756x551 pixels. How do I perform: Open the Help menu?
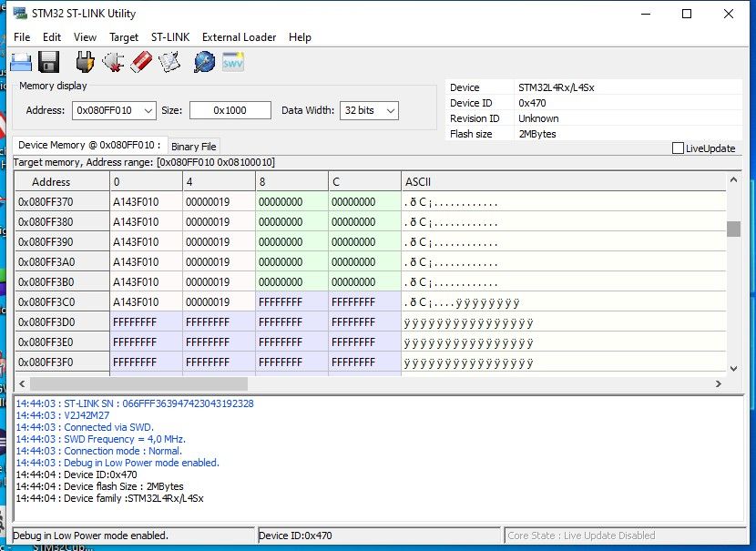coord(300,37)
